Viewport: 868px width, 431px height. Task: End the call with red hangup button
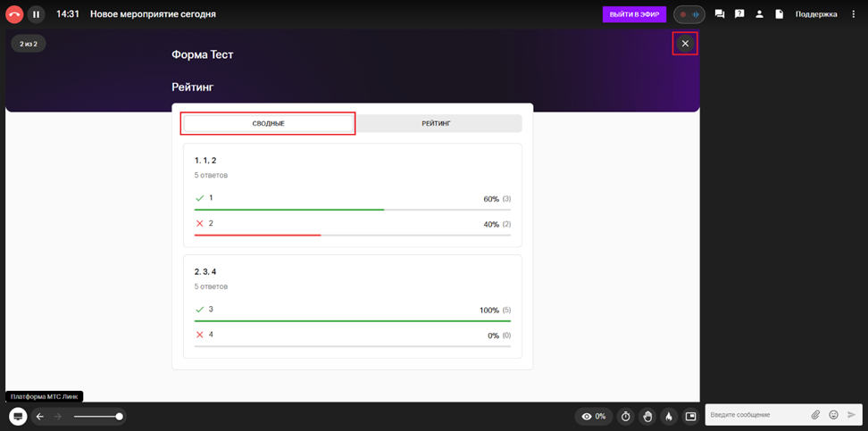click(14, 14)
